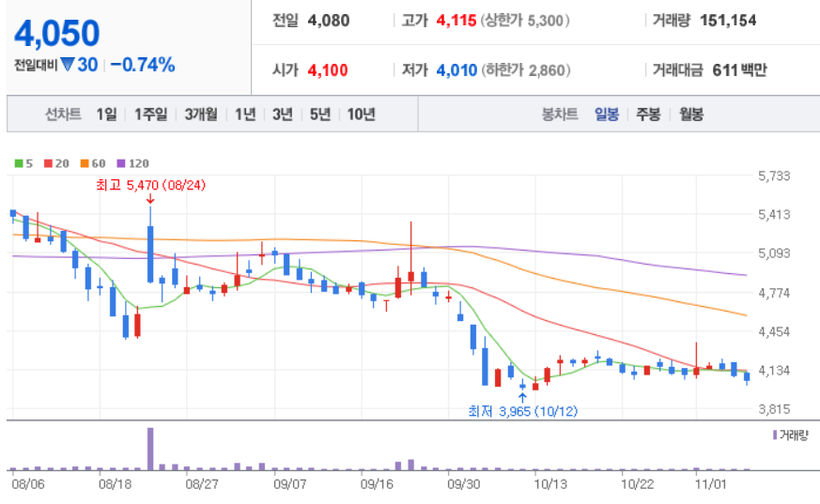Click the 5,093 price axis label
This screenshot has height=504, width=820.
(x=774, y=253)
